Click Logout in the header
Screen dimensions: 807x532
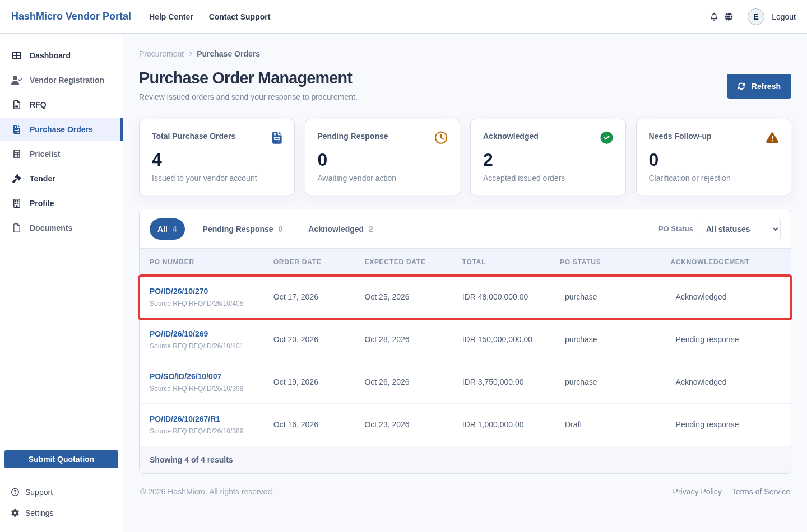[783, 17]
